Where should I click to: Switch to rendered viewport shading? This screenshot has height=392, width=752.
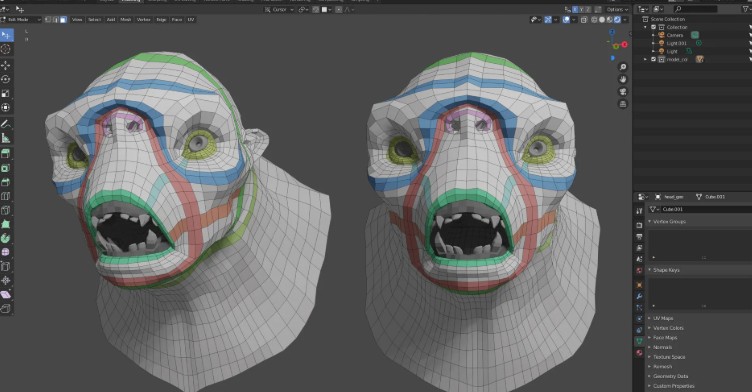coord(617,20)
